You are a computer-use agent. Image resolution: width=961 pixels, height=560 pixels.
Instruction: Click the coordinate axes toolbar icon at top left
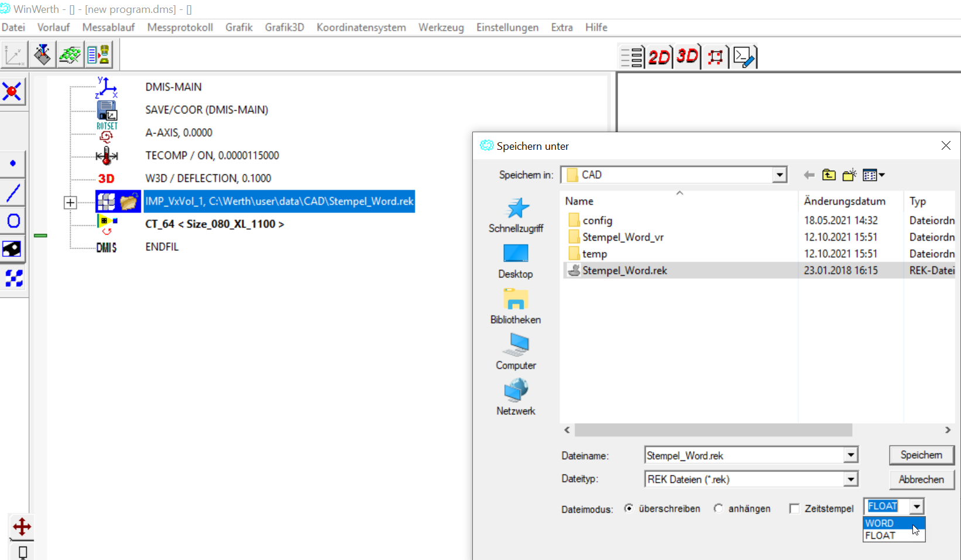14,55
